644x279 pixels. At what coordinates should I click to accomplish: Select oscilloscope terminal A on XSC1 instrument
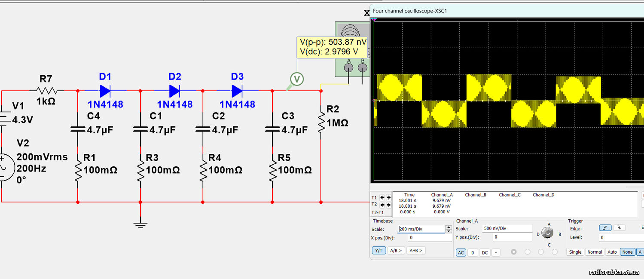click(349, 67)
